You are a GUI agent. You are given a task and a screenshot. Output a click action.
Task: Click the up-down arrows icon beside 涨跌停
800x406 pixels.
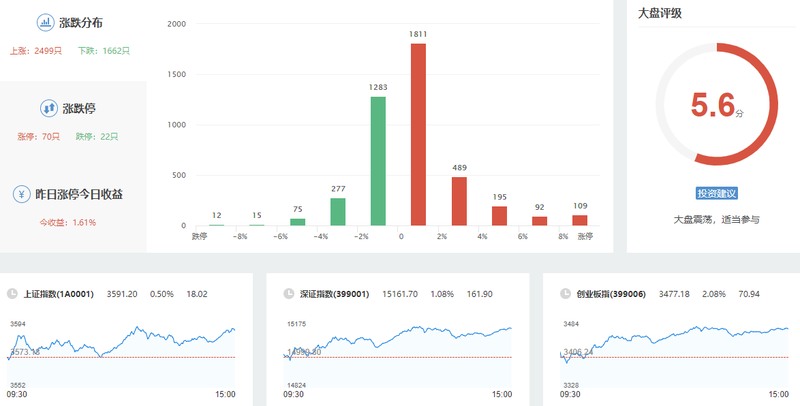(x=47, y=108)
